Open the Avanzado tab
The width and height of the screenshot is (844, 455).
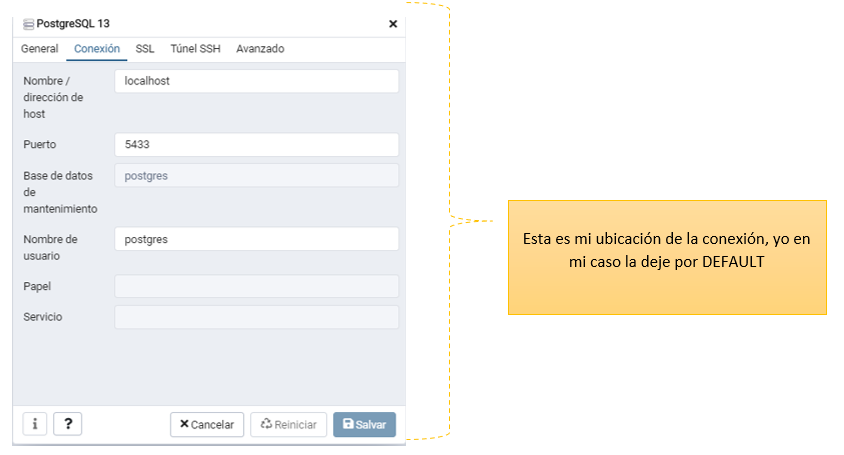(260, 48)
